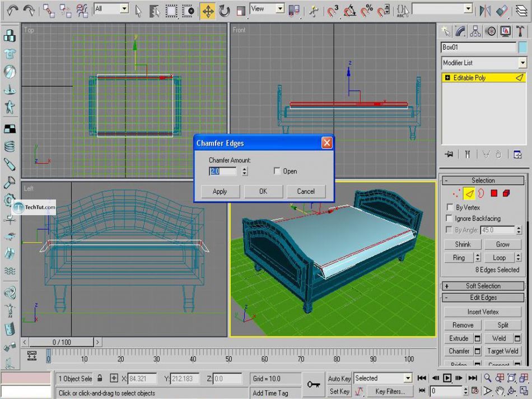Select Polygon sub-object level icon
Viewport: 532px width, 399px height.
tap(494, 193)
